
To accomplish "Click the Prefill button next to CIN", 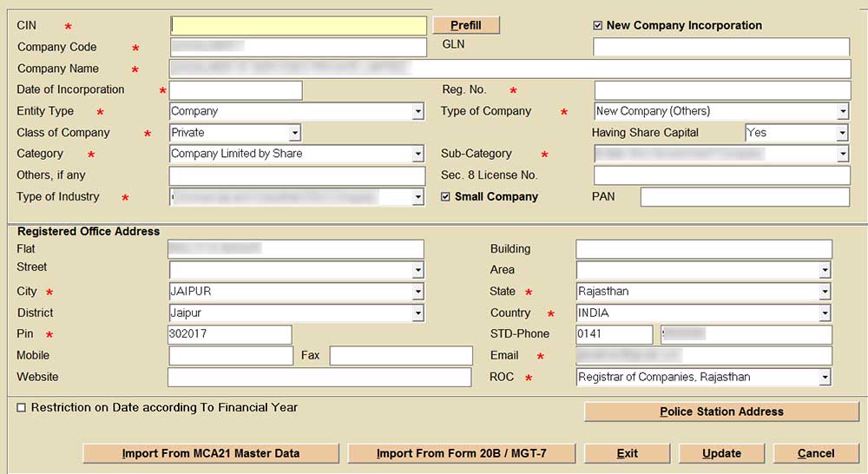I will click(466, 25).
